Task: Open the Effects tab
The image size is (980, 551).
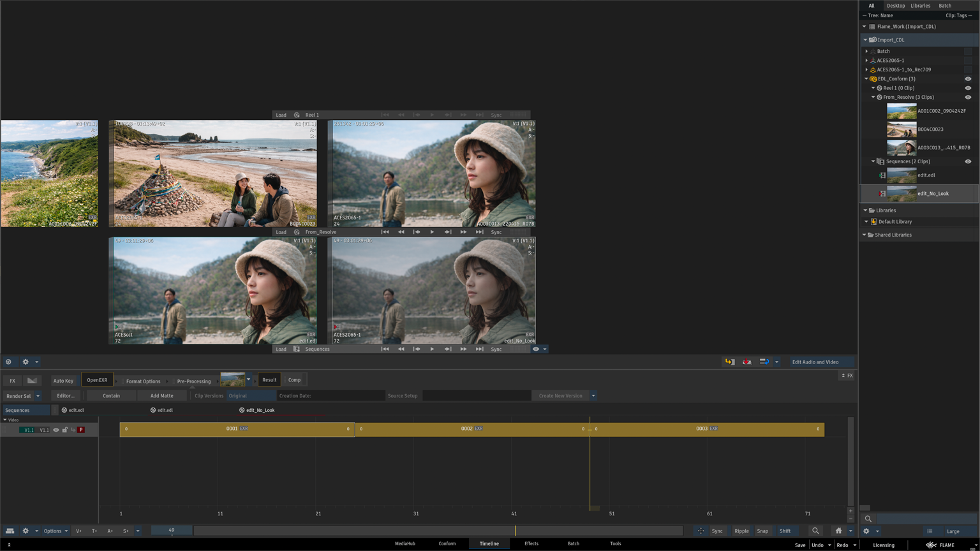Action: tap(531, 543)
